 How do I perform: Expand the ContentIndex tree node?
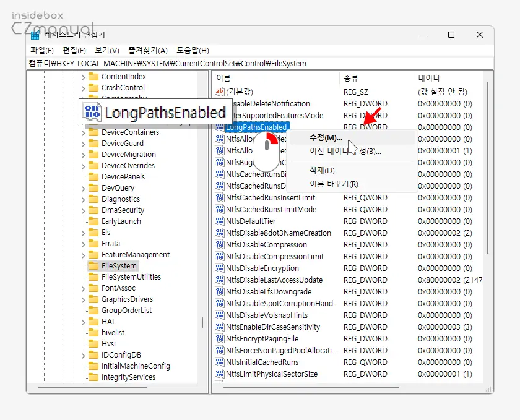point(84,76)
